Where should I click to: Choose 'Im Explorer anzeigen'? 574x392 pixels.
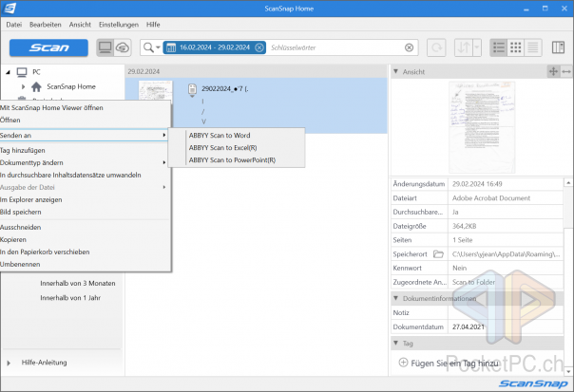pyautogui.click(x=85, y=199)
